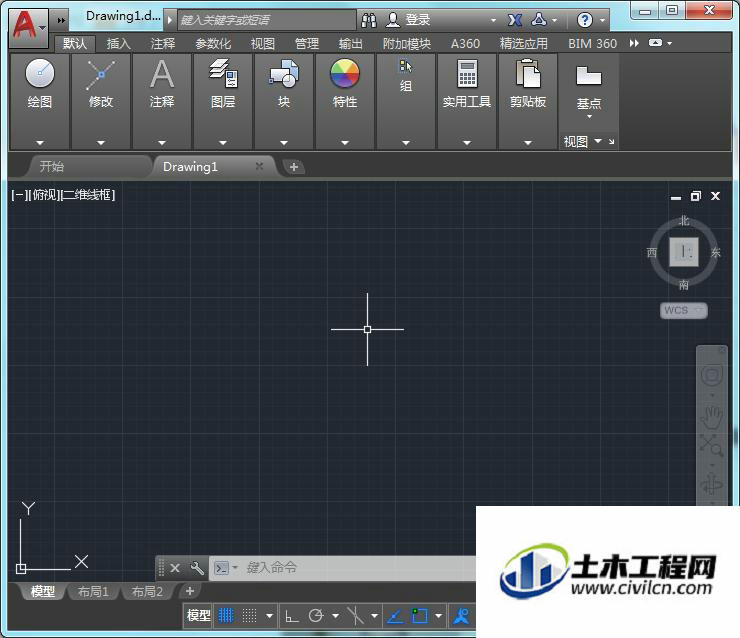Viewport: 740px width, 638px height.
Task: Toggle drawing grid display in status bar
Action: (x=226, y=615)
